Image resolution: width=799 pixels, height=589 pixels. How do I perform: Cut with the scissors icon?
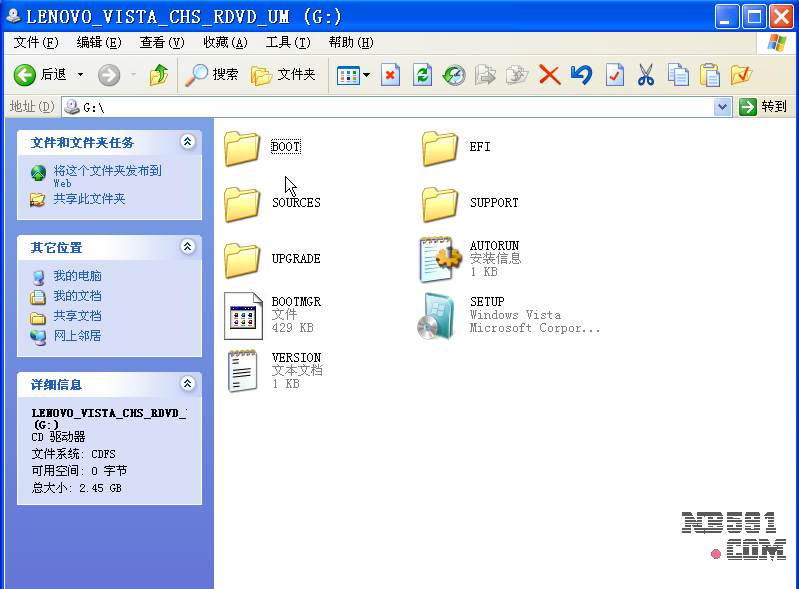coord(646,75)
